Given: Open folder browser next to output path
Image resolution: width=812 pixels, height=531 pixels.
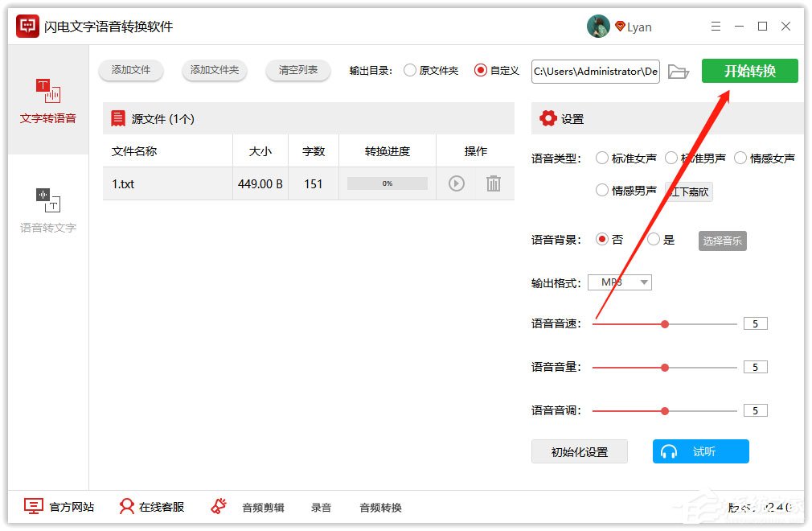Looking at the screenshot, I should pyautogui.click(x=679, y=71).
